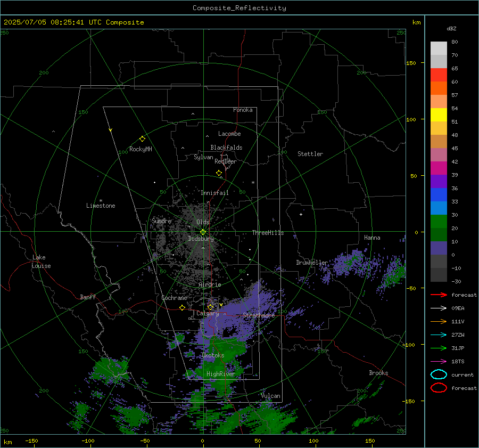479x448 pixels.
Task: Click the radar center diamond near Olds
Action: (x=203, y=232)
